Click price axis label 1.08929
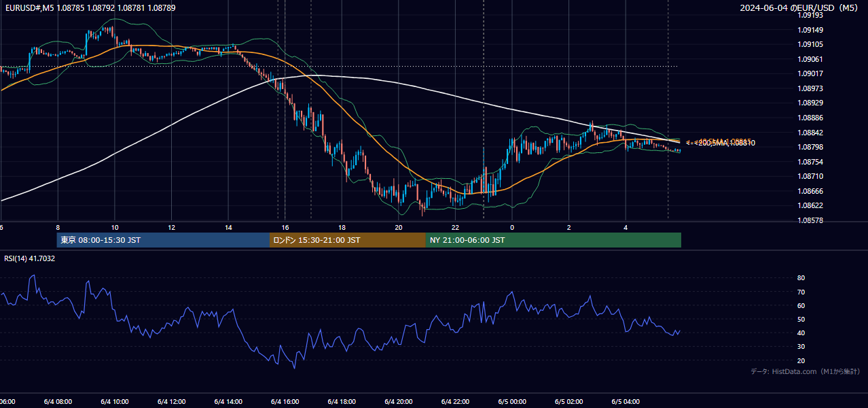 (810, 103)
